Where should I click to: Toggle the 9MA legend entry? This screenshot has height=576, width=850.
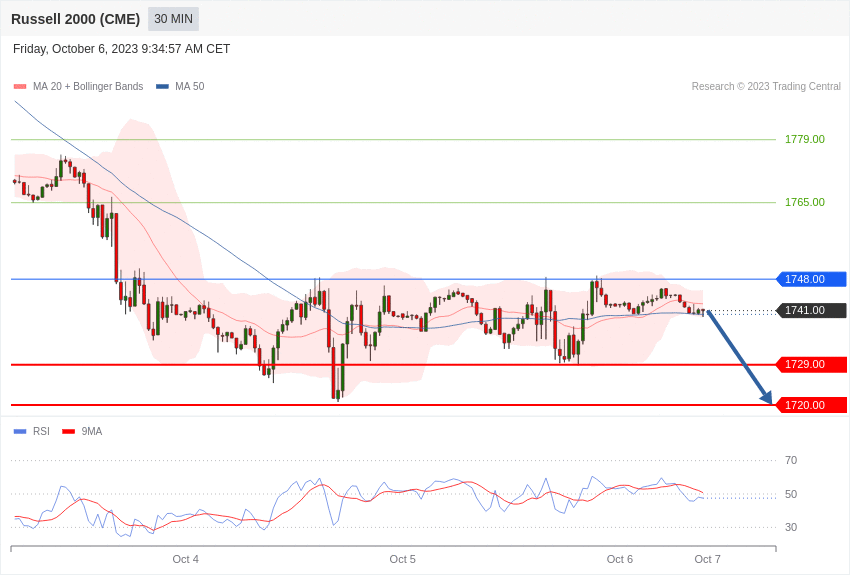tap(82, 431)
